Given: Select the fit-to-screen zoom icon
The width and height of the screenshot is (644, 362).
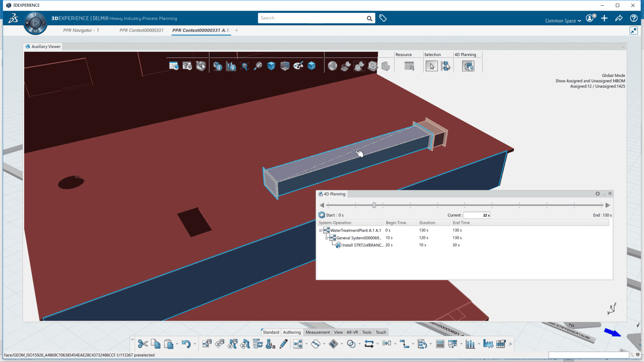Looking at the screenshot, I should click(245, 66).
